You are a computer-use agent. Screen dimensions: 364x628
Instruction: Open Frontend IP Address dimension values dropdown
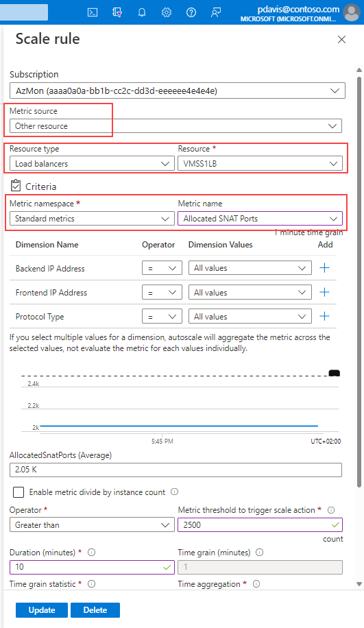click(250, 292)
